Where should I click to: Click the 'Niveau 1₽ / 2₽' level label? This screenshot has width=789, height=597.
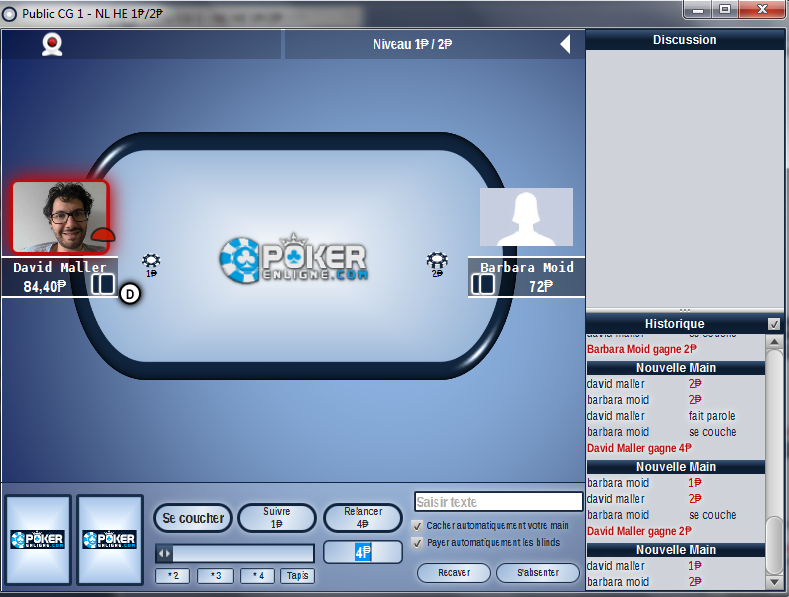click(412, 44)
